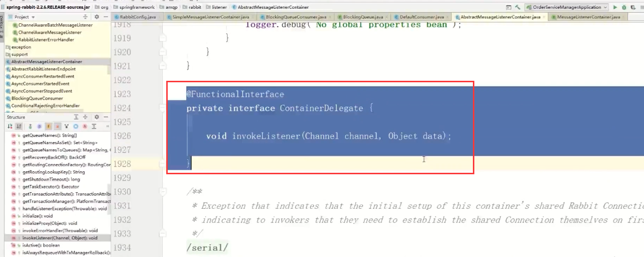Click the listener breadcrumb folder
The image size is (644, 257).
pyautogui.click(x=216, y=7)
